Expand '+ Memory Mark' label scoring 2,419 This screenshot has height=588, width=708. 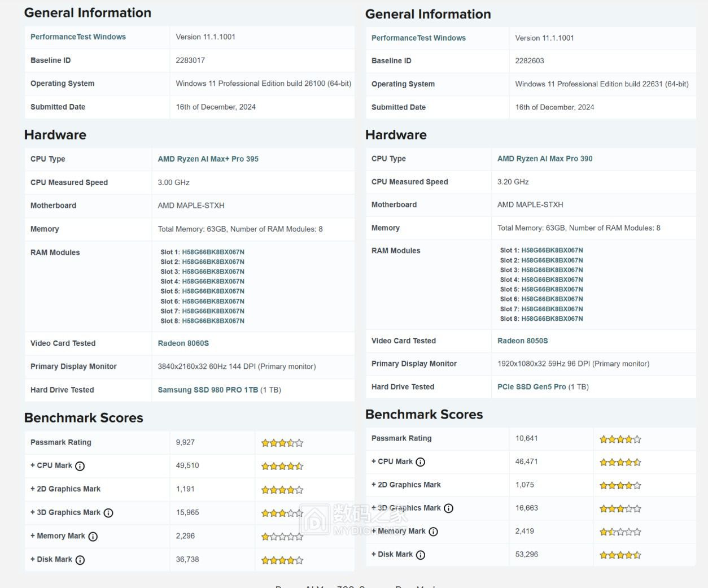point(399,531)
